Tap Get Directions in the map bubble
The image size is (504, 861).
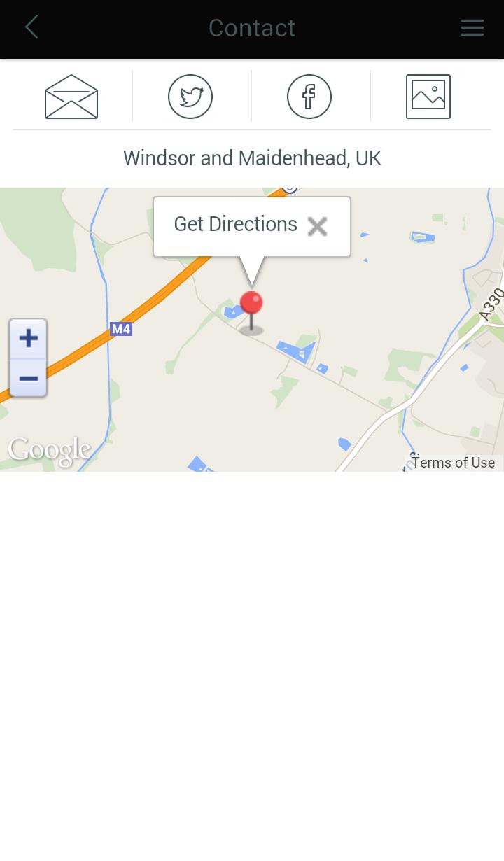[235, 224]
